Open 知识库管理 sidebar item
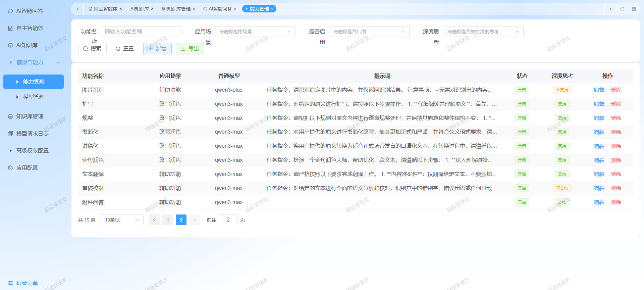 [x=30, y=116]
